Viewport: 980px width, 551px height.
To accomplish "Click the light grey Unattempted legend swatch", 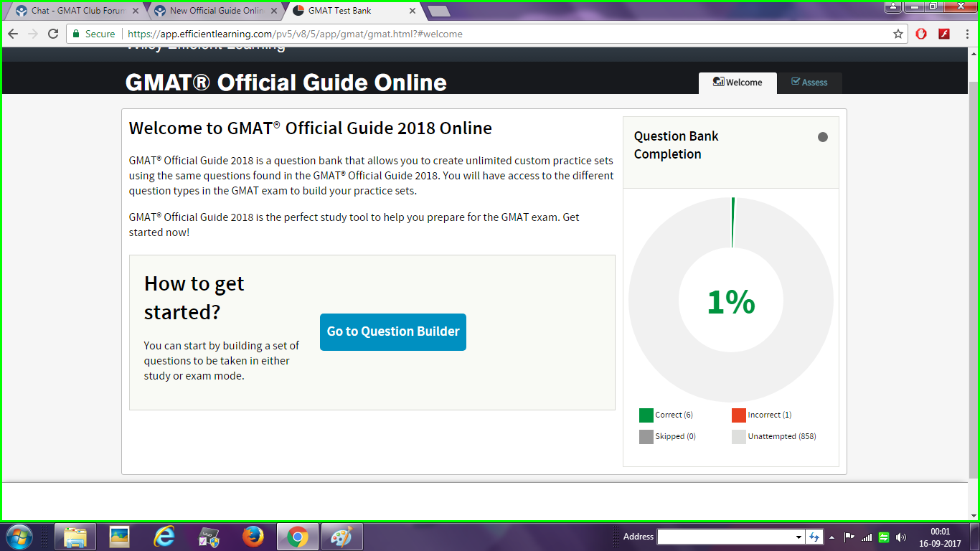I will [x=739, y=437].
